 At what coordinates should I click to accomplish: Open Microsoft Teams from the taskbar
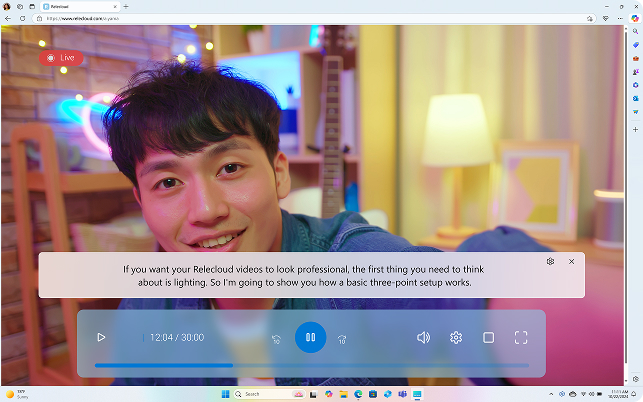point(402,394)
